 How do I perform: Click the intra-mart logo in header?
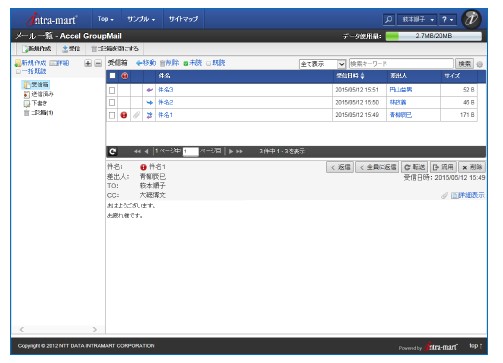(52, 19)
